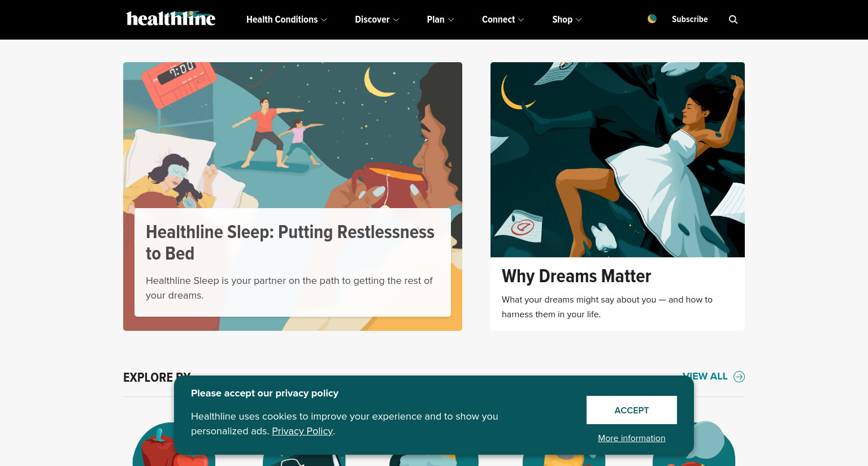868x466 pixels.
Task: Expand the Plan chevron
Action: [451, 20]
